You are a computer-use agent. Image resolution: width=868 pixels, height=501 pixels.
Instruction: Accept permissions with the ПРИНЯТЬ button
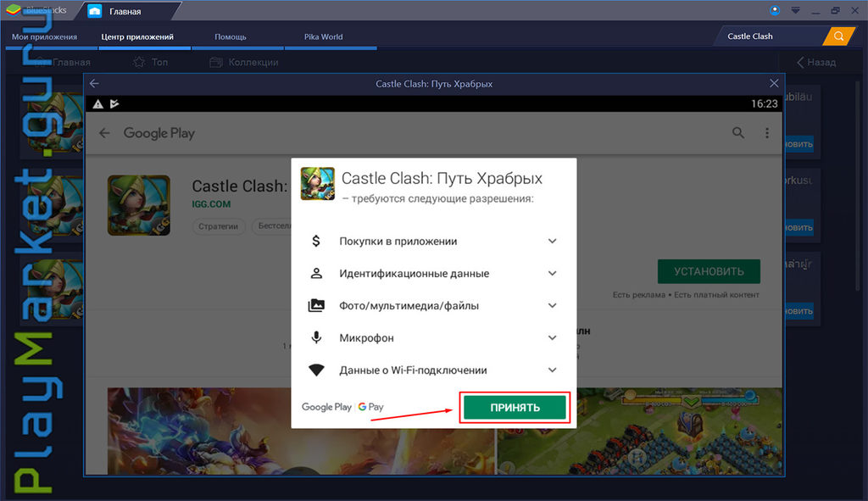pyautogui.click(x=515, y=408)
